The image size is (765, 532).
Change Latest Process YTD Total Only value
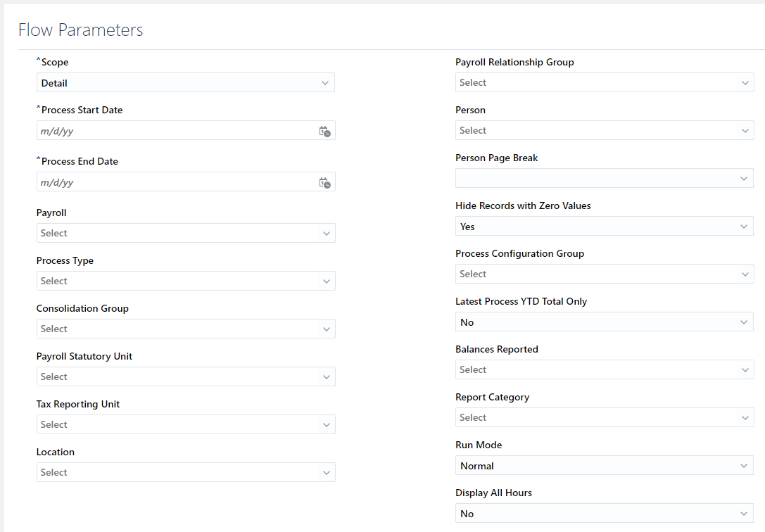click(x=605, y=322)
